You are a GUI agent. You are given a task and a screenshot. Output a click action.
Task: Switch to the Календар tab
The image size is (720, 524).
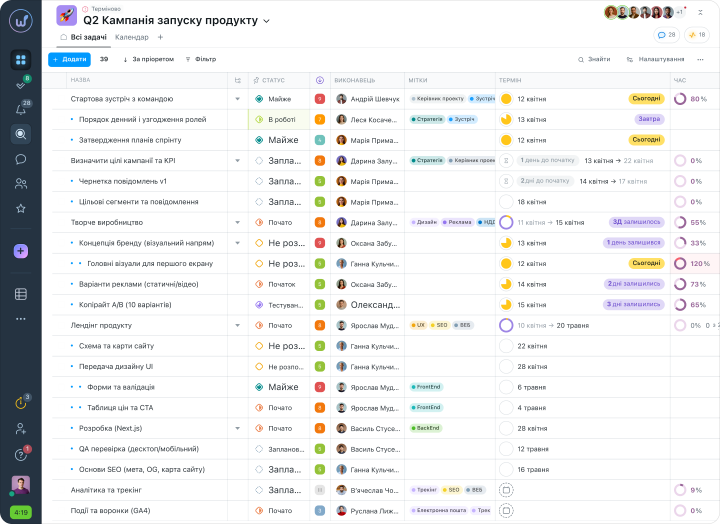tap(132, 37)
